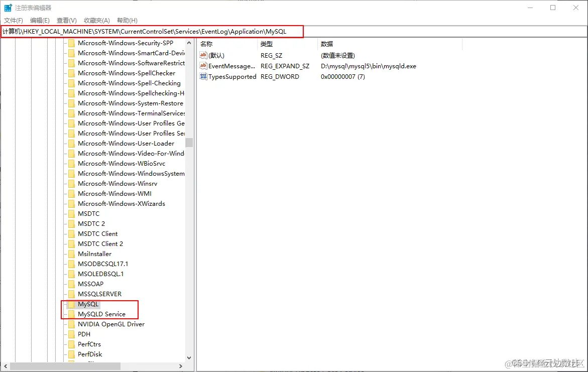Select the Microsoft-Windows-User Profiles Ser key
The height and width of the screenshot is (372, 588).
click(131, 133)
